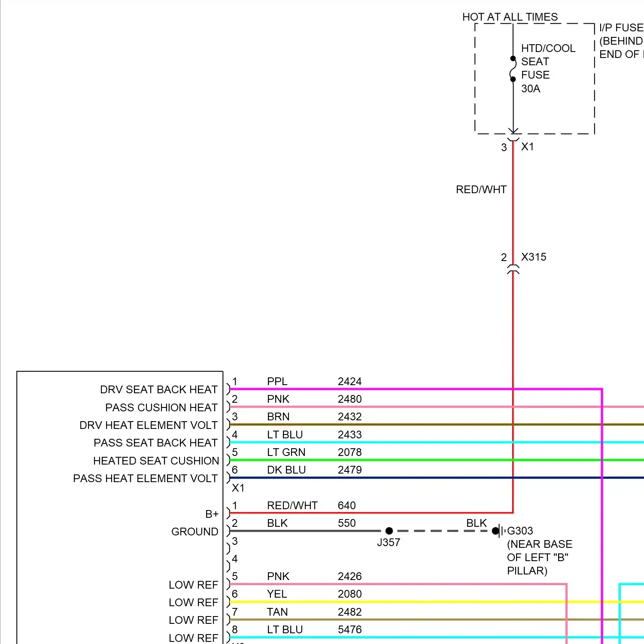Click the fuse symbol in the fuse block
Screen dimensions: 644x644
pos(513,69)
